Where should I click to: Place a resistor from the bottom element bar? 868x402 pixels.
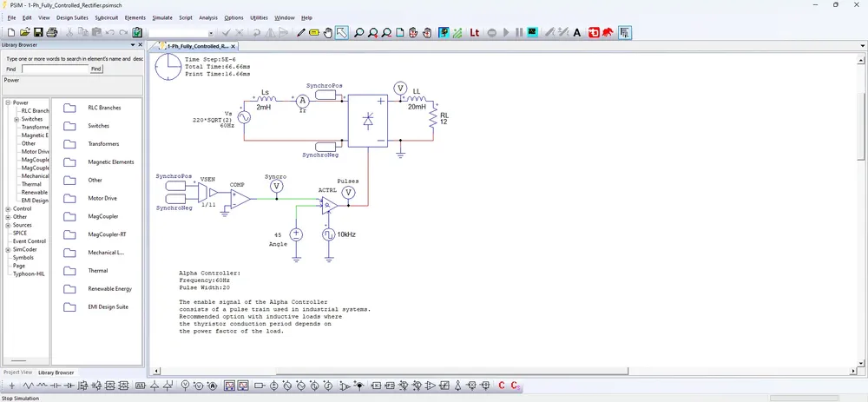[x=29, y=386]
